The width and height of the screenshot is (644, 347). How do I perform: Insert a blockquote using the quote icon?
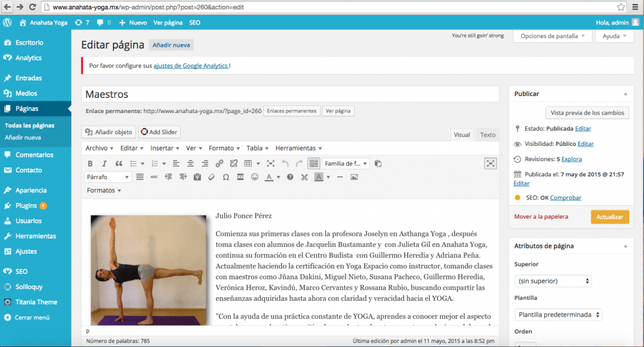point(119,164)
